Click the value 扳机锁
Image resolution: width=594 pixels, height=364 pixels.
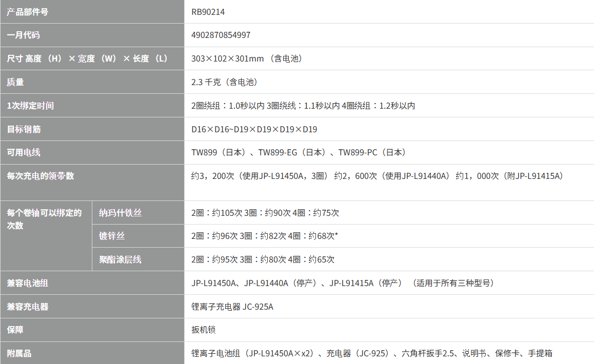[204, 330]
